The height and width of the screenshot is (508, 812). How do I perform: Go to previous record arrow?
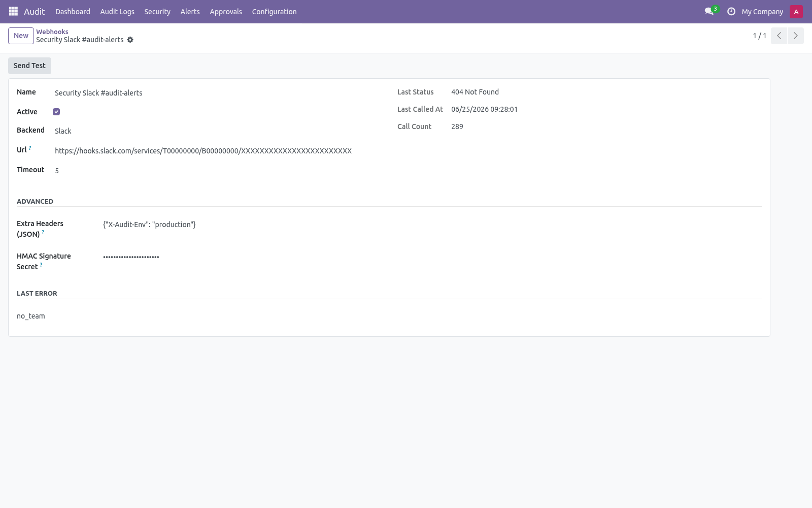[779, 36]
